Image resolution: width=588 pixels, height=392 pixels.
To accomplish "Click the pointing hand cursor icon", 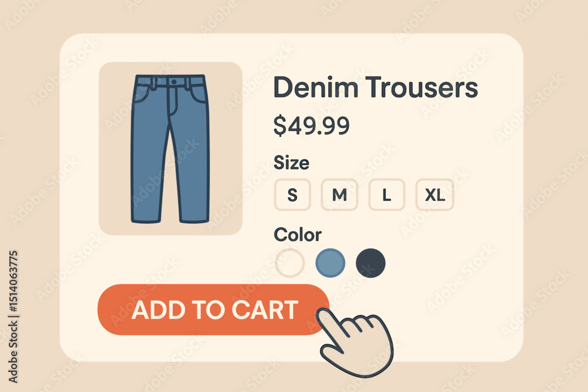I will coord(355,342).
